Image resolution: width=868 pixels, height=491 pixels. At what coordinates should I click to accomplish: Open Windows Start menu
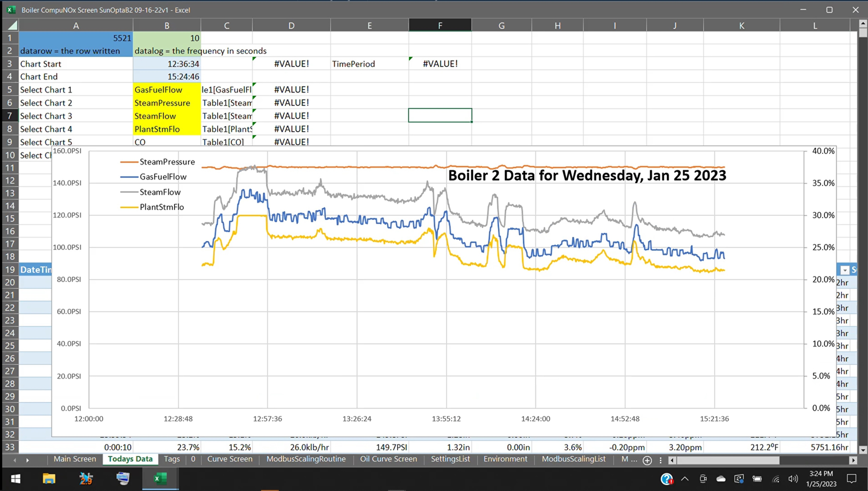[x=16, y=478]
